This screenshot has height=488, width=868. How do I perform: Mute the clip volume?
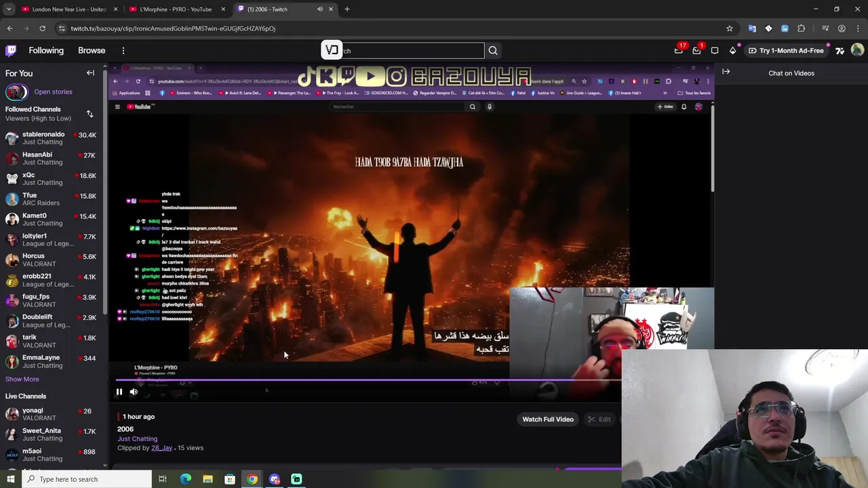click(134, 392)
